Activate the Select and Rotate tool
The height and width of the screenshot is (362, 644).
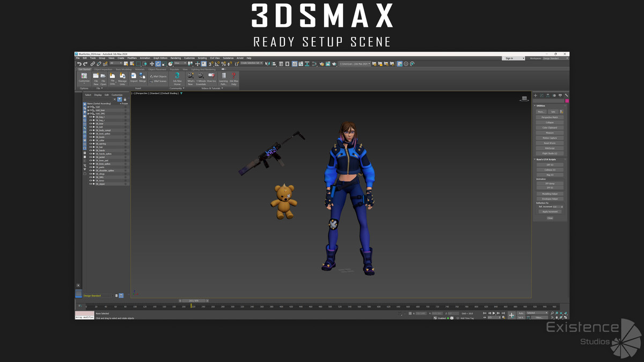(x=159, y=64)
